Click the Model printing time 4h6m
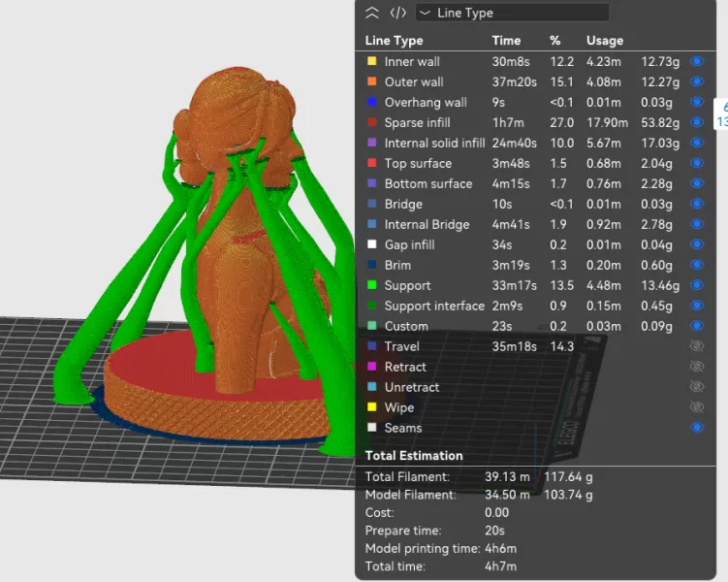Screen dimensions: 728x582 click(500, 549)
